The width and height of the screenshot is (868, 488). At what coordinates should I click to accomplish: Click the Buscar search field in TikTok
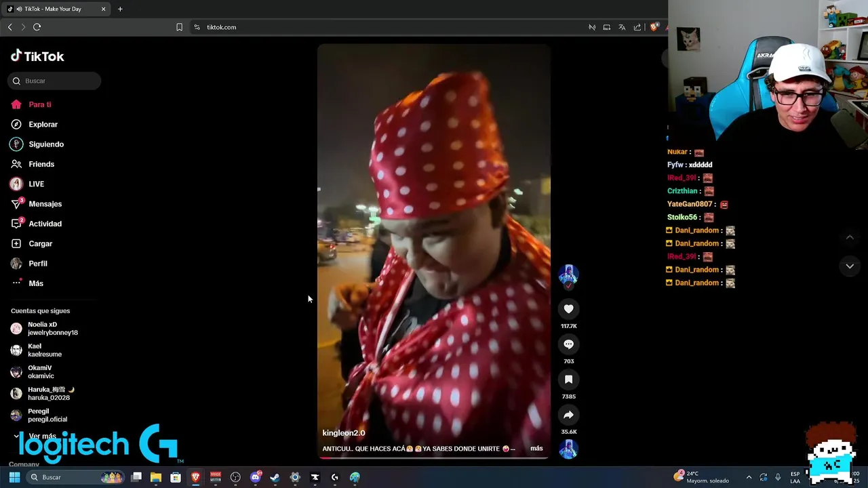(54, 81)
